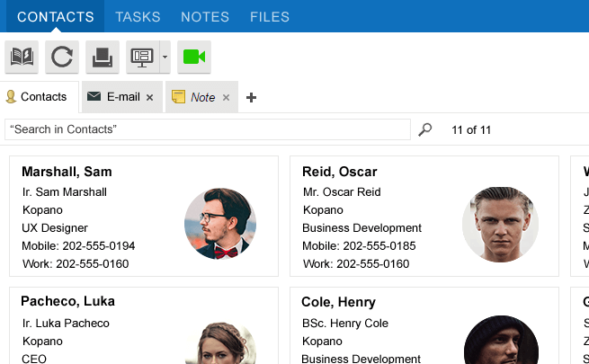Click the print icon
589x364 pixels.
click(x=103, y=57)
